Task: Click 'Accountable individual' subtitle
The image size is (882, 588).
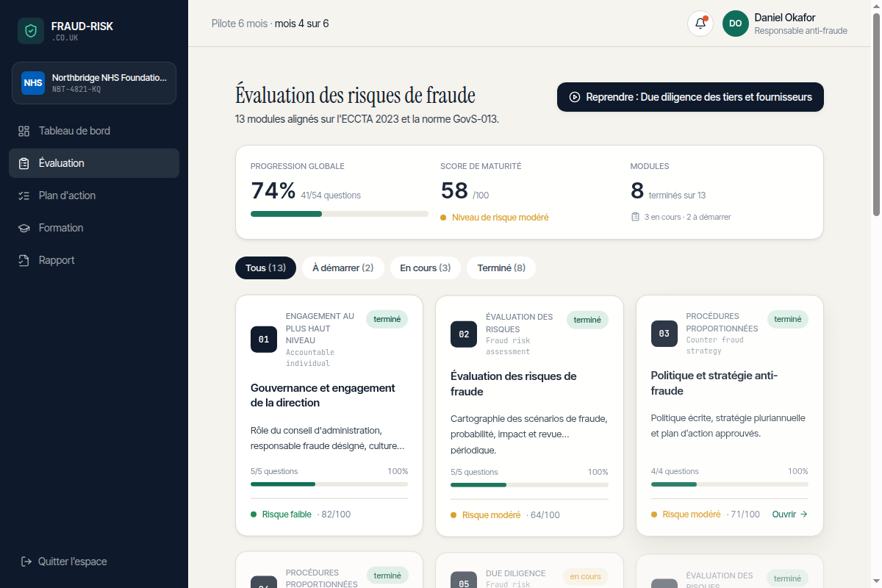Action: (x=310, y=358)
